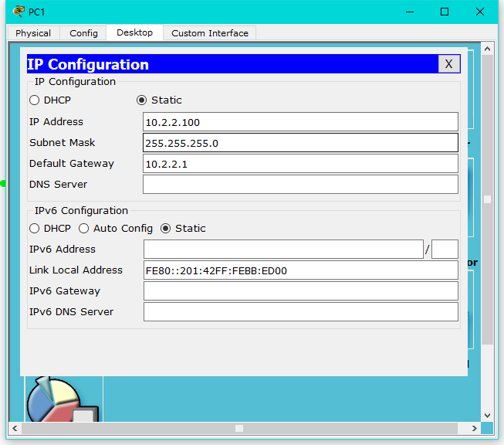Click the vertical scrollbar up arrow
Viewport: 504px width, 445px height.
pyautogui.click(x=487, y=49)
